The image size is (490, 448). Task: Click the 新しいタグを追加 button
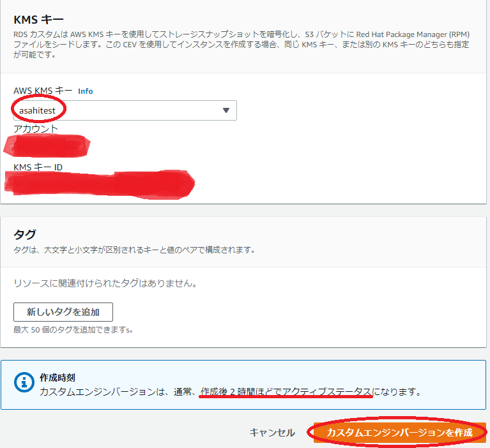63,312
